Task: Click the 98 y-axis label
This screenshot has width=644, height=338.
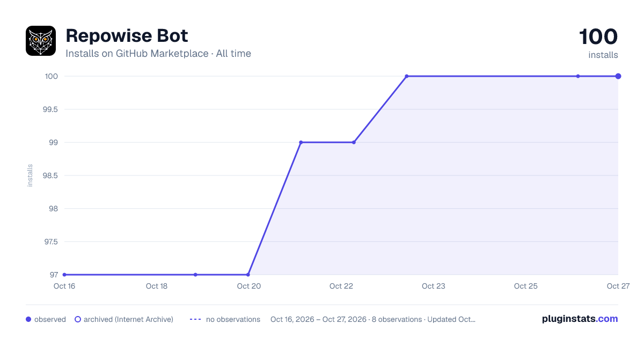Action: click(53, 209)
